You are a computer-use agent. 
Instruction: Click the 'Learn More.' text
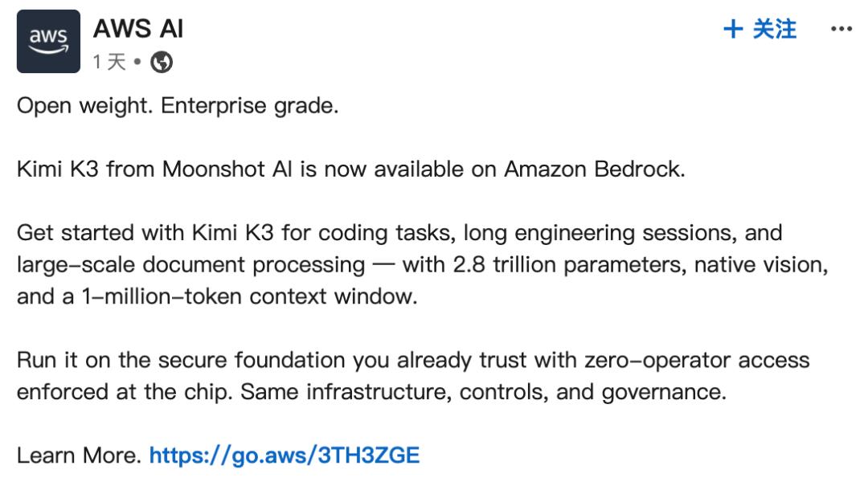(79, 455)
